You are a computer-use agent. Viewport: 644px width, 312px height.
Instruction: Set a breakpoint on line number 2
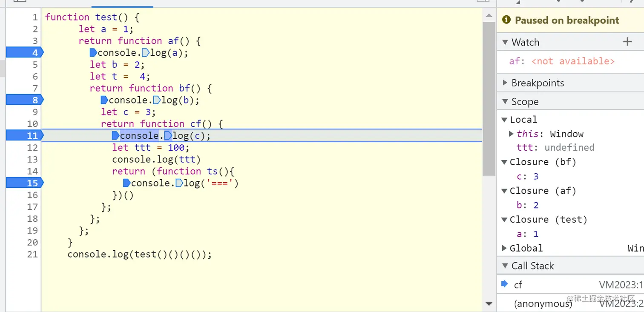(35, 29)
